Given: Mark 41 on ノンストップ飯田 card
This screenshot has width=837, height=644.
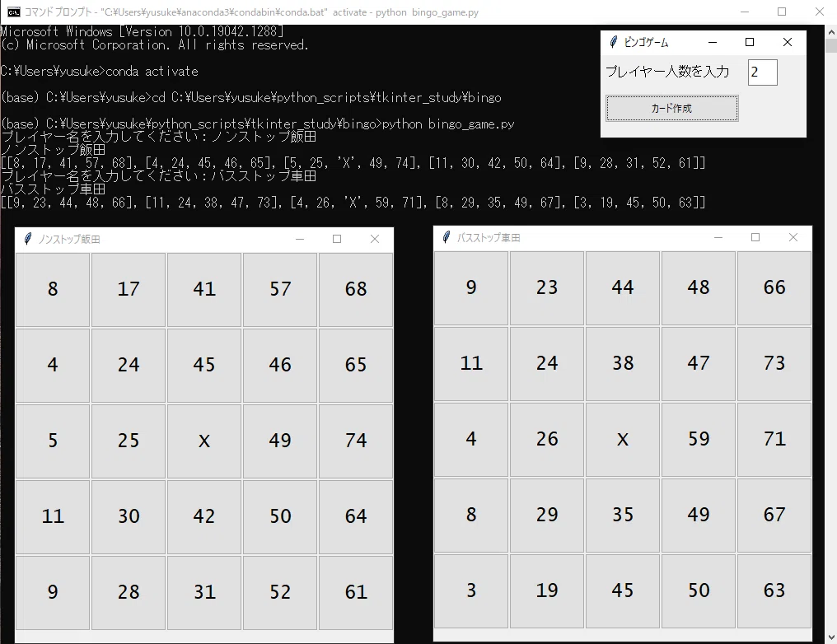Looking at the screenshot, I should point(204,289).
